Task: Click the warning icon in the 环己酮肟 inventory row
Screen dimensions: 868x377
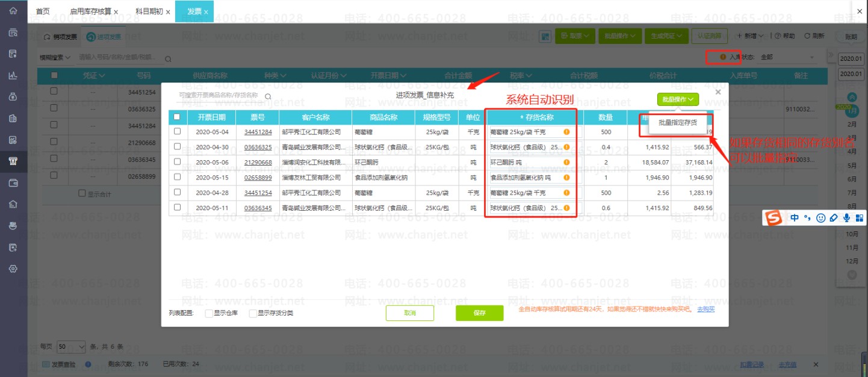Action: point(566,163)
